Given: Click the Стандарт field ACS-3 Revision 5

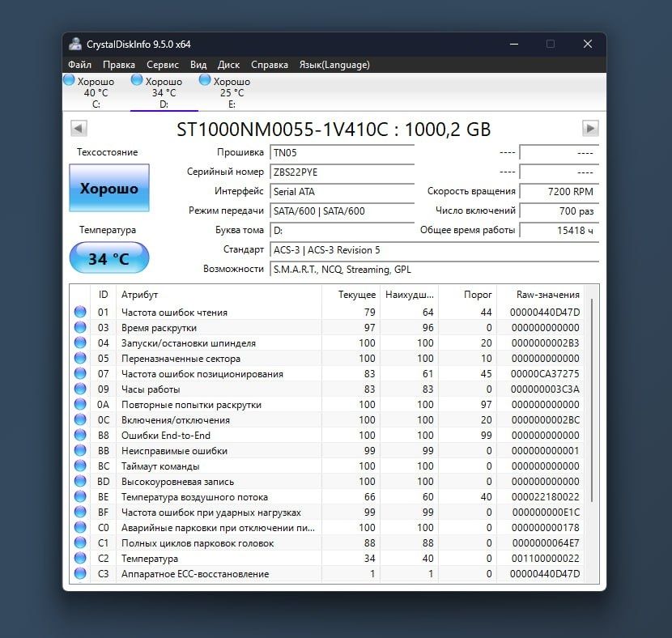Looking at the screenshot, I should click(x=434, y=250).
